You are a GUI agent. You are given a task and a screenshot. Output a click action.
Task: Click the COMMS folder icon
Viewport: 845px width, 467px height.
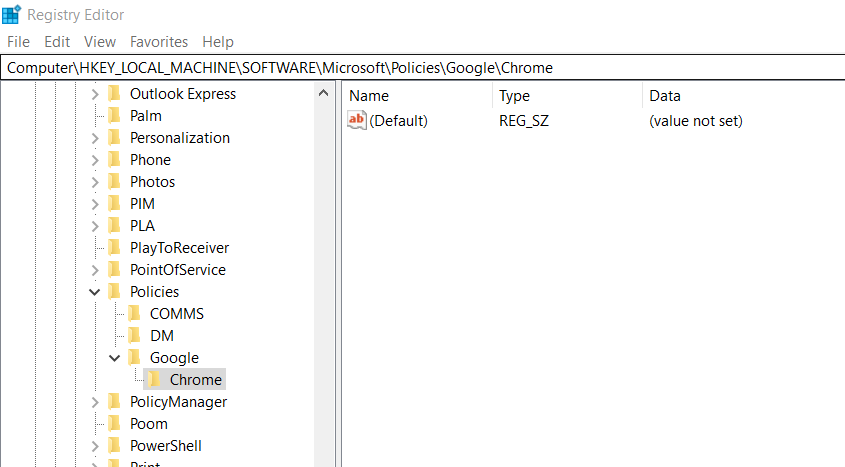(134, 314)
